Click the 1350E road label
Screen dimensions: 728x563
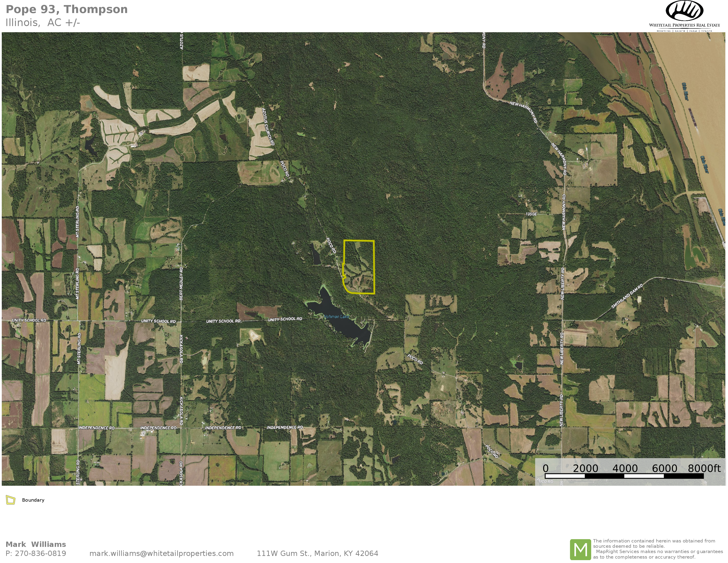point(531,214)
